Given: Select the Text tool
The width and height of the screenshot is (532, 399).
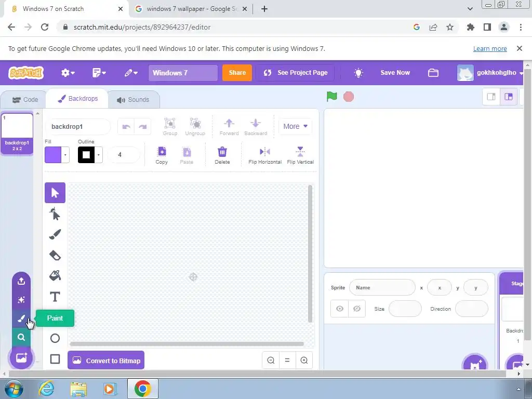Looking at the screenshot, I should click(55, 297).
